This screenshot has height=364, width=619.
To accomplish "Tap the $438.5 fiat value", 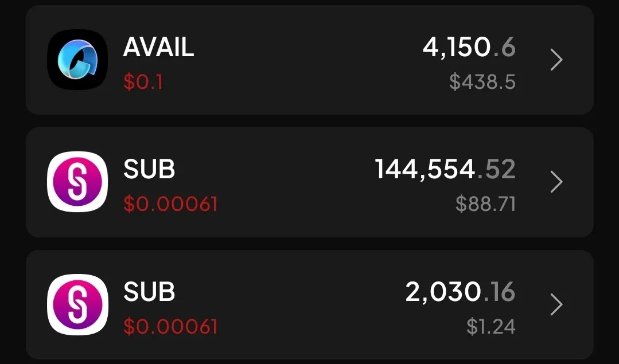I will 482,82.
